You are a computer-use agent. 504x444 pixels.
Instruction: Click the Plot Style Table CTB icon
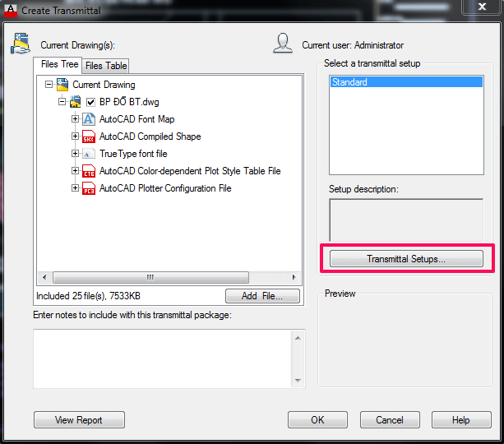(89, 171)
